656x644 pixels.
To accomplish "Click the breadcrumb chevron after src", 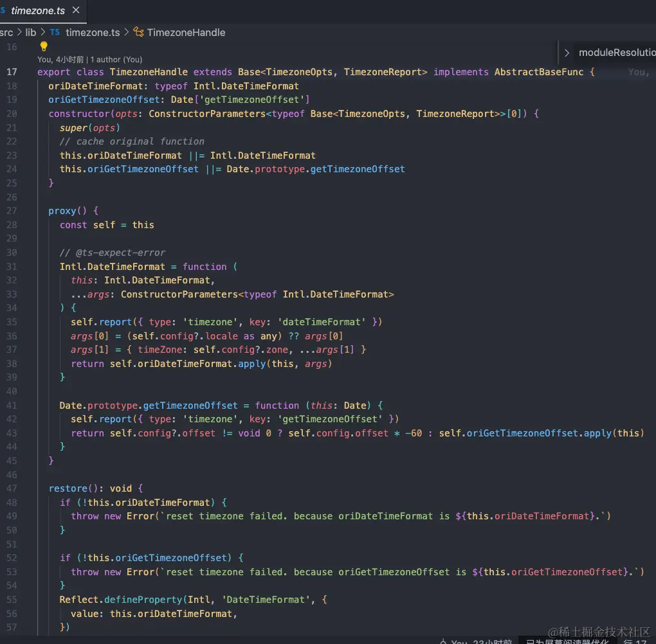I will point(19,32).
